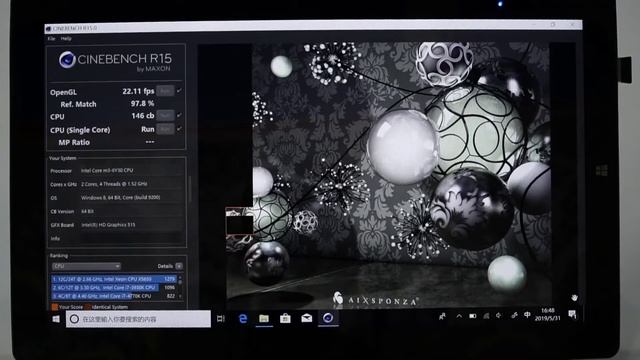
Task: Click the Cinebench taskbar icon
Action: click(x=328, y=318)
